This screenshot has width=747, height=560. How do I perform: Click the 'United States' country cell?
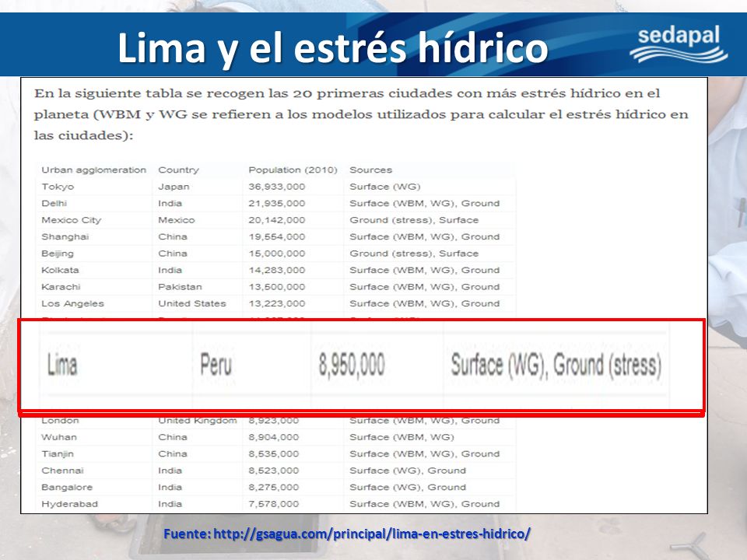click(x=192, y=303)
